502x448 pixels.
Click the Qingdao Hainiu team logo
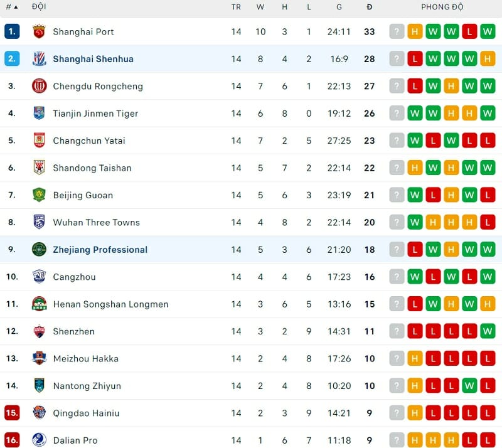pyautogui.click(x=41, y=413)
